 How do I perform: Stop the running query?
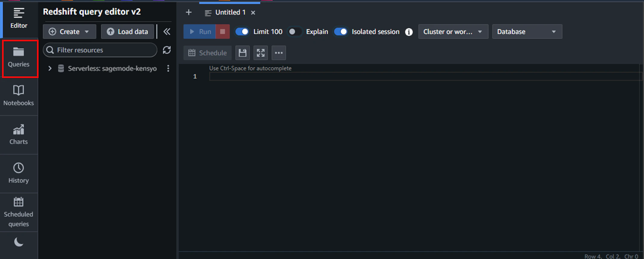[223, 32]
